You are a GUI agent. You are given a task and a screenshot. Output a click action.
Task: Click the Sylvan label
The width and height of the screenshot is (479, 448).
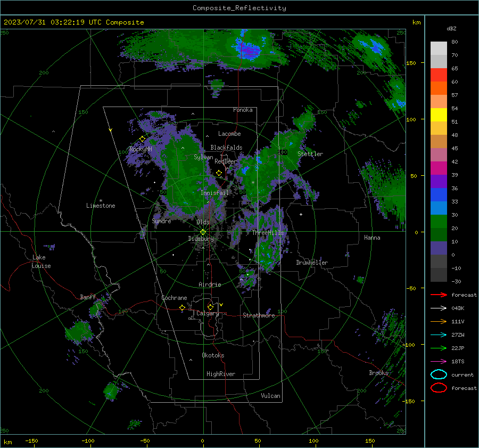click(203, 157)
